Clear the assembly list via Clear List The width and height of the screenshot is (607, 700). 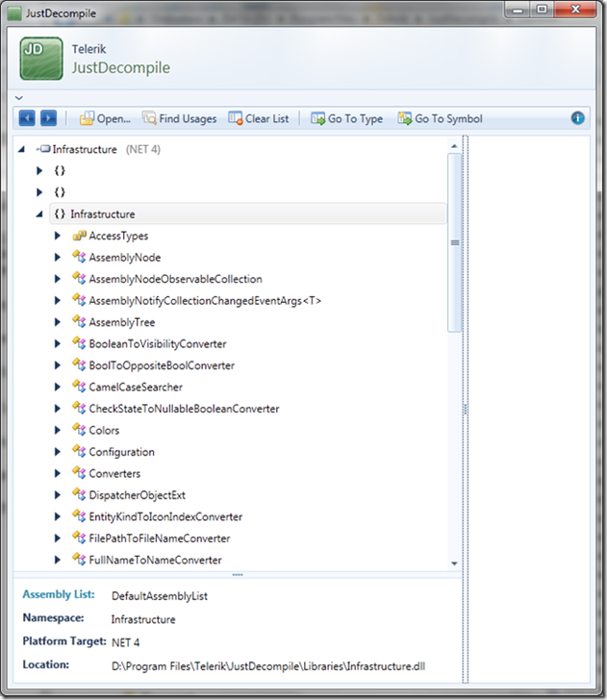pyautogui.click(x=259, y=119)
